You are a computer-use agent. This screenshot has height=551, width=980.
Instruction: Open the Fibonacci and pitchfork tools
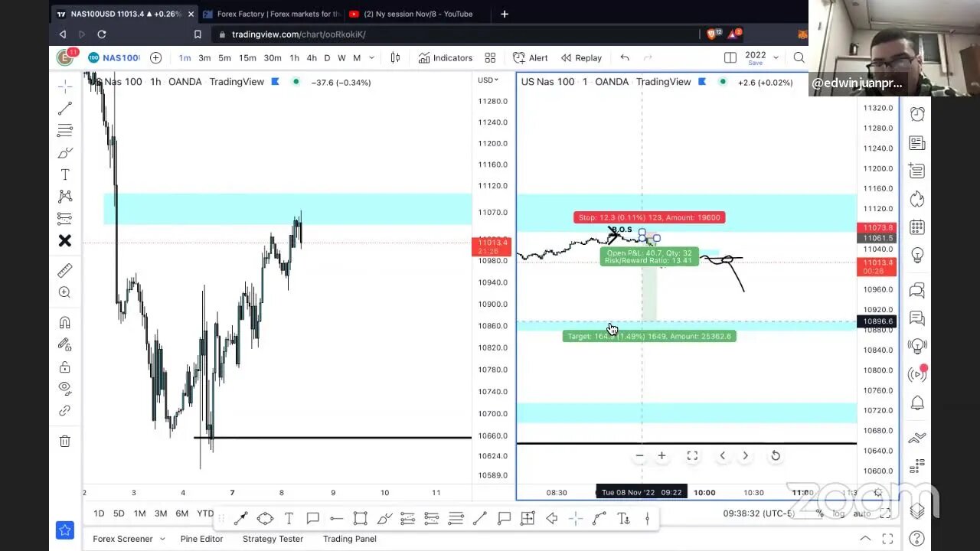tap(65, 130)
